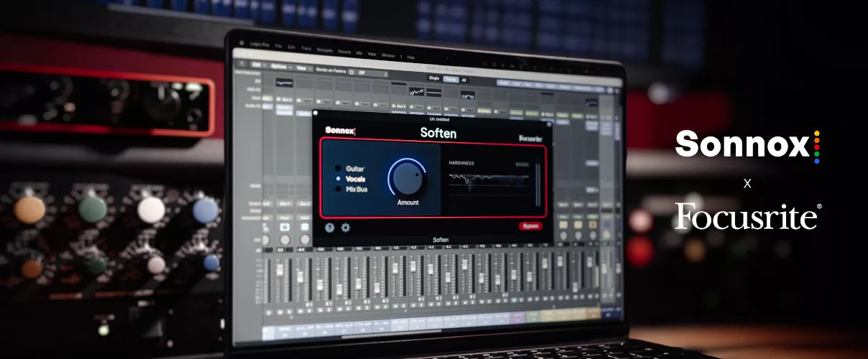
Task: Open the Navigate menu
Action: (325, 50)
